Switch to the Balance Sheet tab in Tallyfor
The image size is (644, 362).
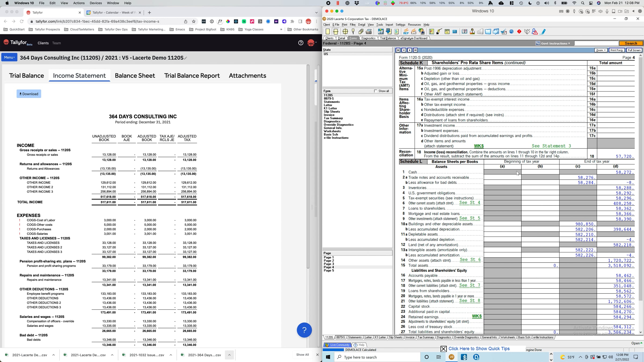[x=135, y=76]
